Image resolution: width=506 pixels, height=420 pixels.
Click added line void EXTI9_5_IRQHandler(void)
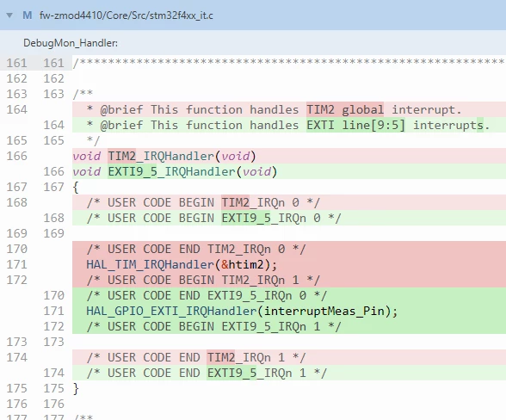tap(289, 171)
